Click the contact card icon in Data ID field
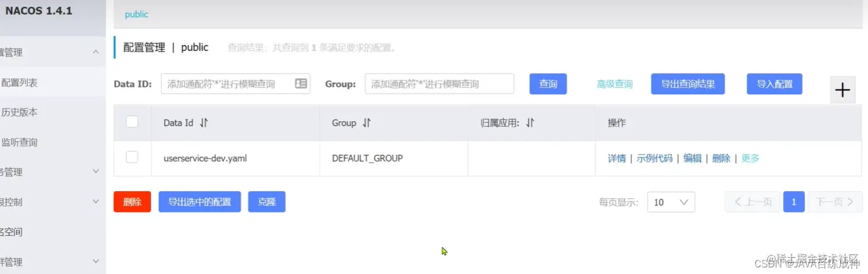The width and height of the screenshot is (868, 274). tap(301, 83)
